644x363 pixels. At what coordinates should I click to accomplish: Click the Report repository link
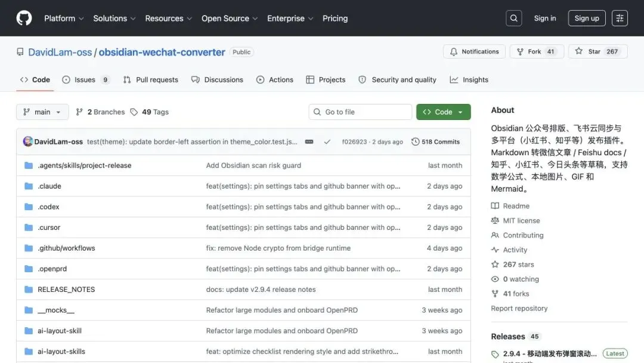pos(519,308)
